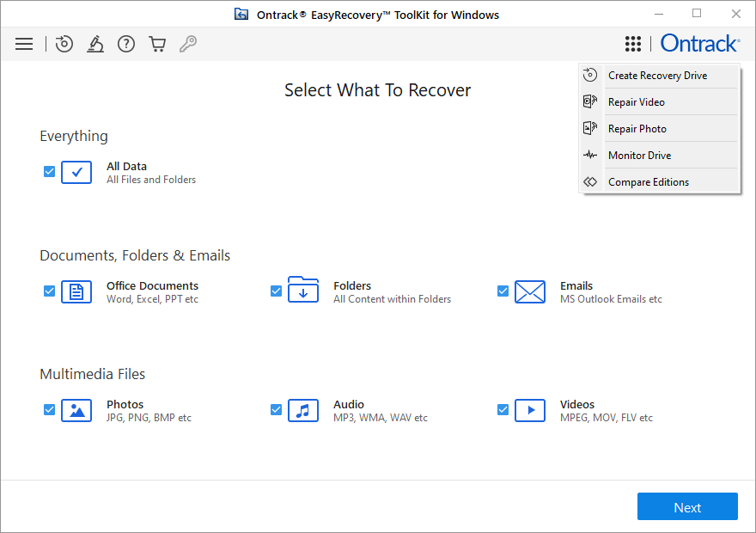
Task: Minimize the EasyRecovery window
Action: [x=659, y=14]
